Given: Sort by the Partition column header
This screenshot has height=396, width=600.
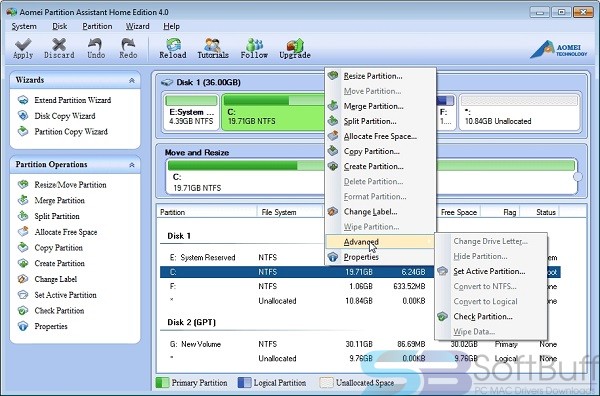Looking at the screenshot, I should [207, 212].
